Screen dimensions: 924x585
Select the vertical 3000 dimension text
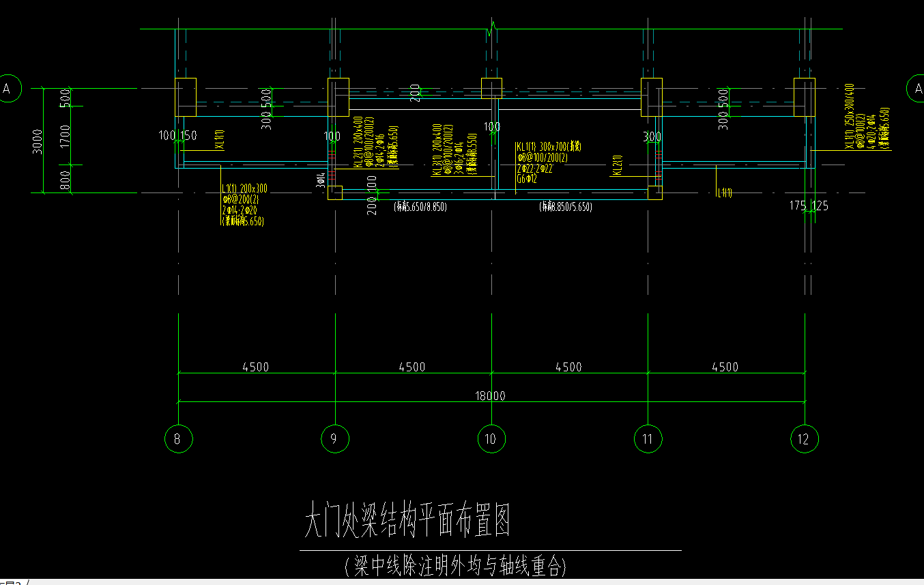pyautogui.click(x=38, y=142)
